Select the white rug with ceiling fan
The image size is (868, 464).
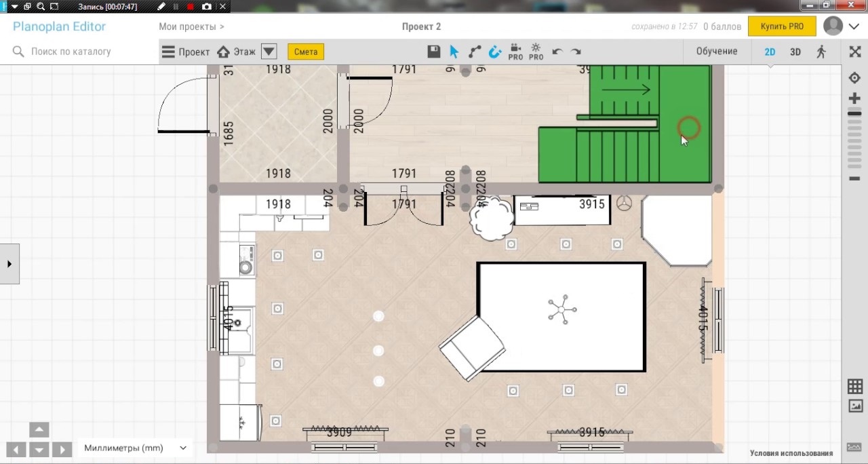coord(561,317)
